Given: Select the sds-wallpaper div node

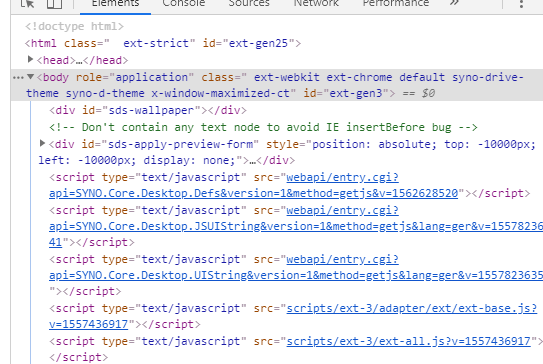Looking at the screenshot, I should [148, 110].
